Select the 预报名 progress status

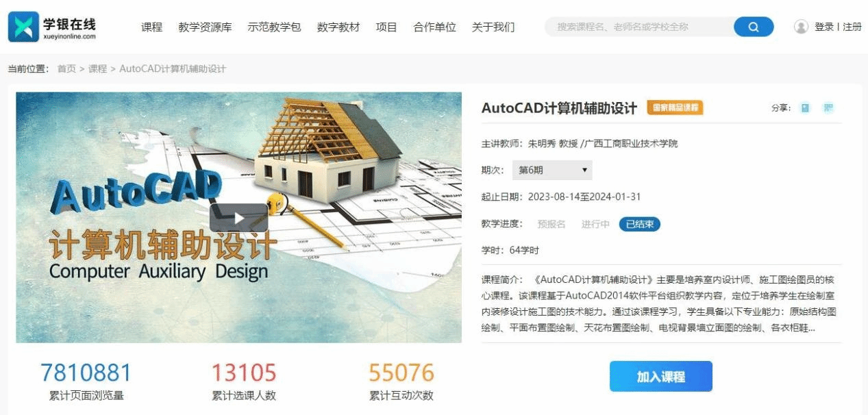(x=551, y=224)
